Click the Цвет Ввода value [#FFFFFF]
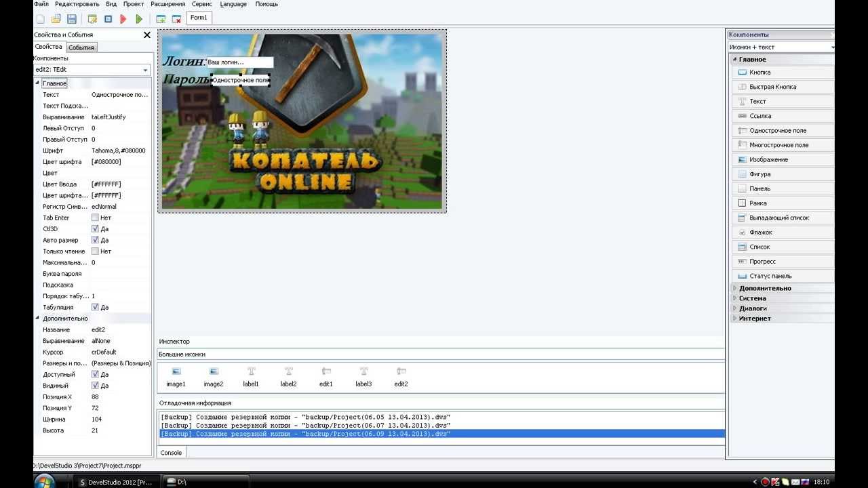868x488 pixels. 106,184
